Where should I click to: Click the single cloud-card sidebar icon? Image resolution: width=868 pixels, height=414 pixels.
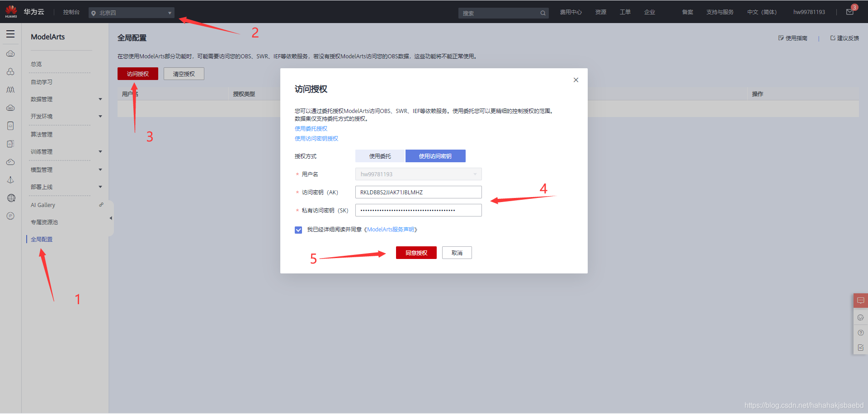(10, 126)
